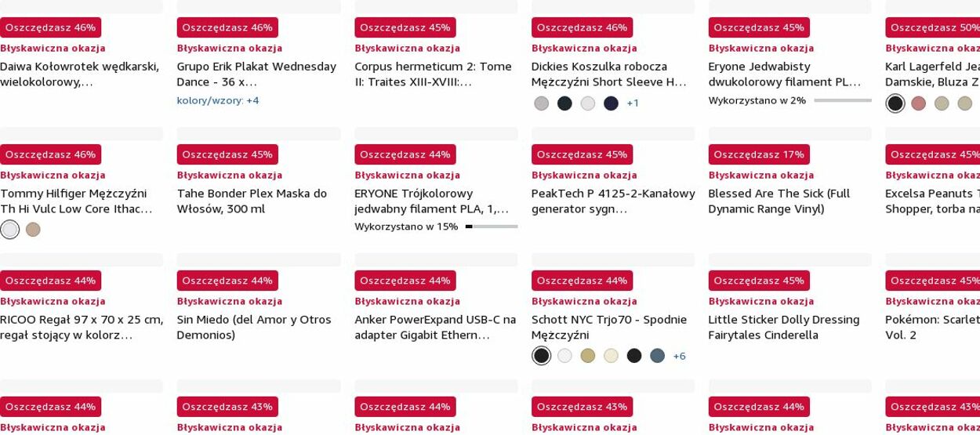Choose pink swatch on Karl Lagerfeld item
The width and height of the screenshot is (980, 435).
[918, 103]
